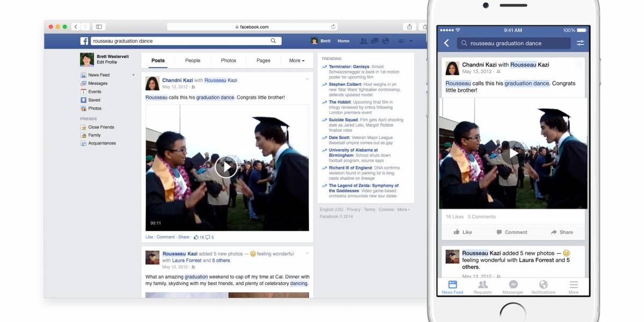The image size is (644, 322).
Task: Click the desktop Facebook search field
Action: [x=186, y=41]
